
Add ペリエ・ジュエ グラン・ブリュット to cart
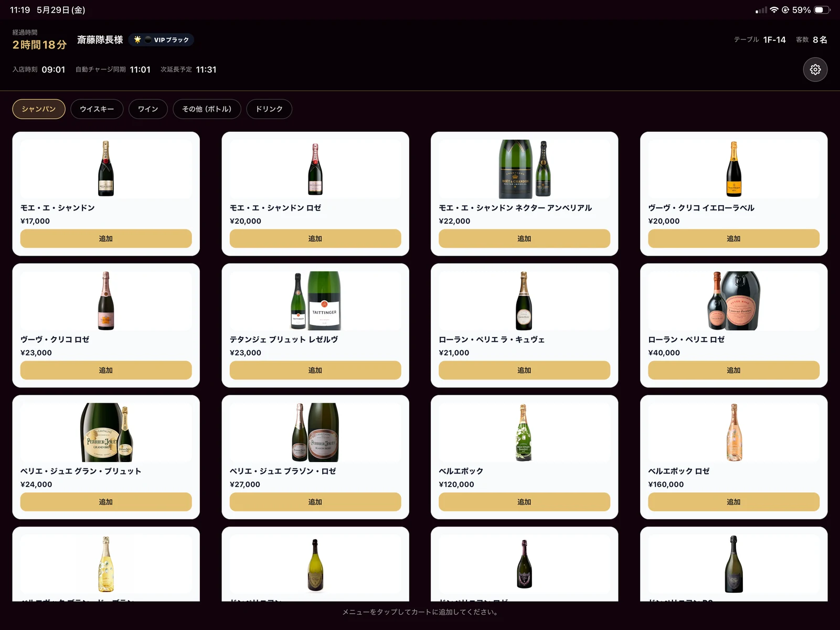point(106,502)
